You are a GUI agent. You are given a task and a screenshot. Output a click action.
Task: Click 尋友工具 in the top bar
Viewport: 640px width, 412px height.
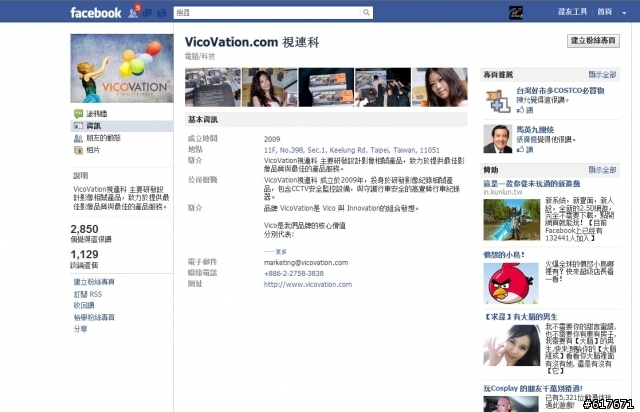[572, 12]
